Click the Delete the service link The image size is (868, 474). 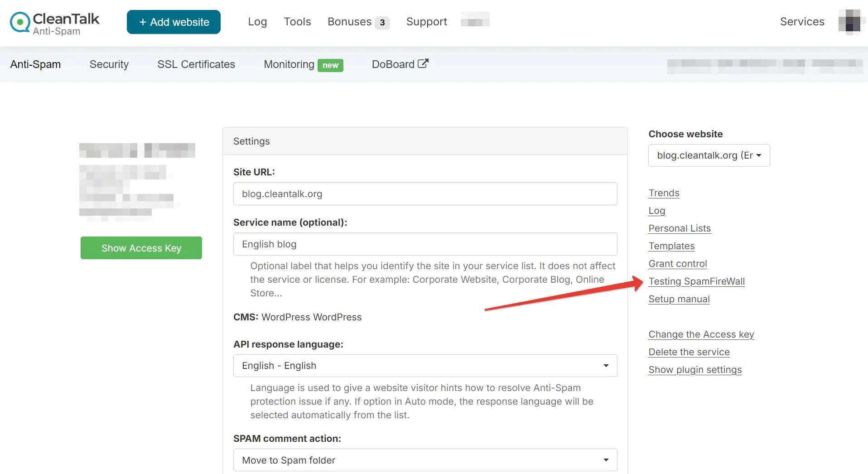[x=689, y=352]
